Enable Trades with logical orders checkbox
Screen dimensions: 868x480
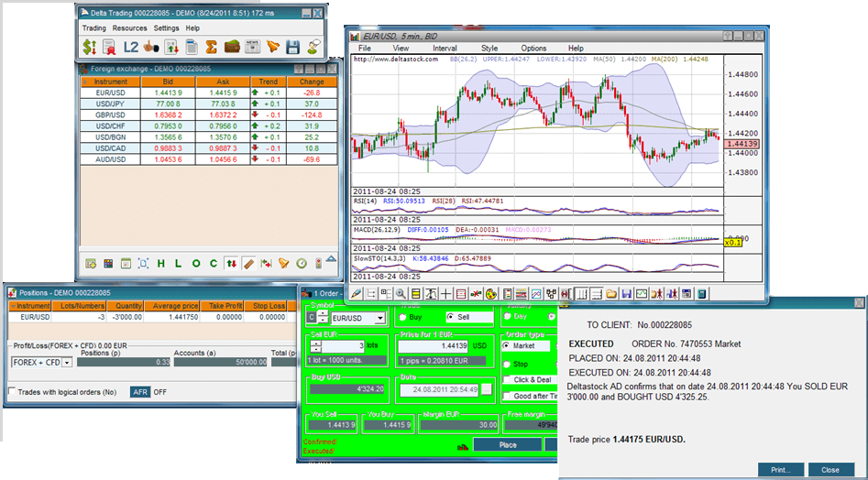[12, 391]
